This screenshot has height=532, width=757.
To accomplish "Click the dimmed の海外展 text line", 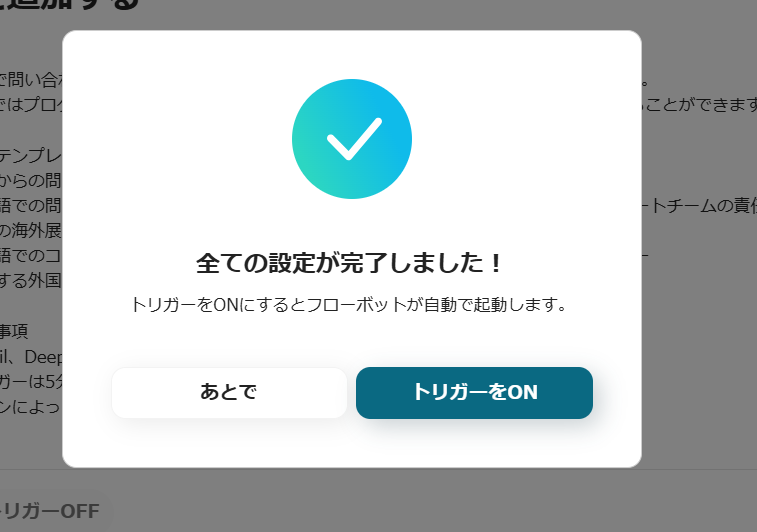I will (31, 230).
